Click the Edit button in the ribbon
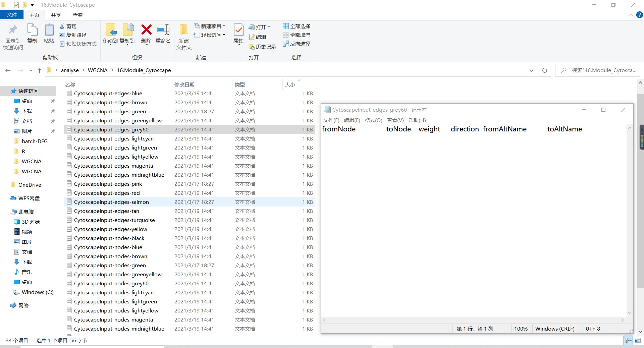Image resolution: width=644 pixels, height=348 pixels. [x=258, y=37]
